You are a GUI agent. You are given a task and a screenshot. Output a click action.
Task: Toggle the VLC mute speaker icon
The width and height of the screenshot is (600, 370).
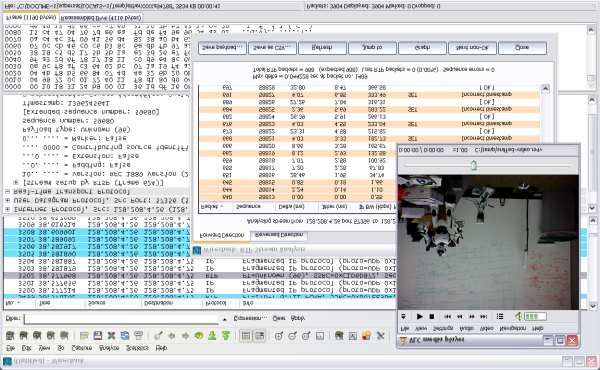[x=518, y=316]
